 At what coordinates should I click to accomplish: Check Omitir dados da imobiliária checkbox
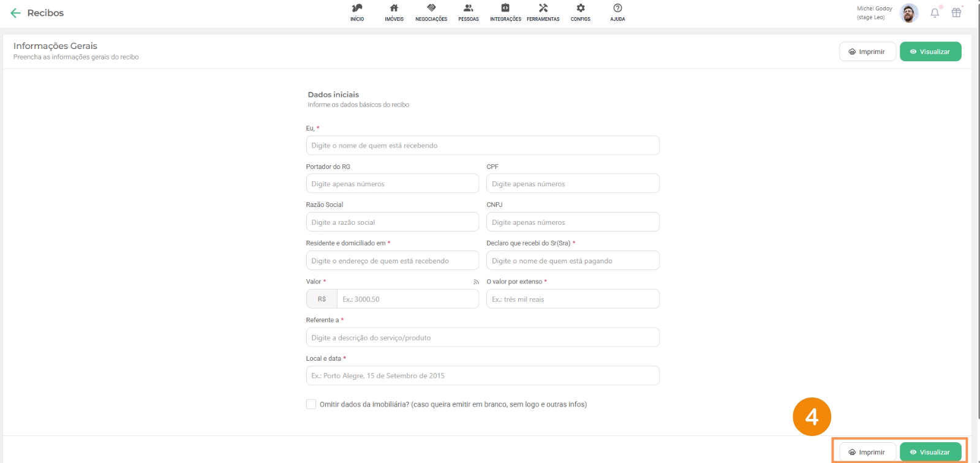coord(311,404)
